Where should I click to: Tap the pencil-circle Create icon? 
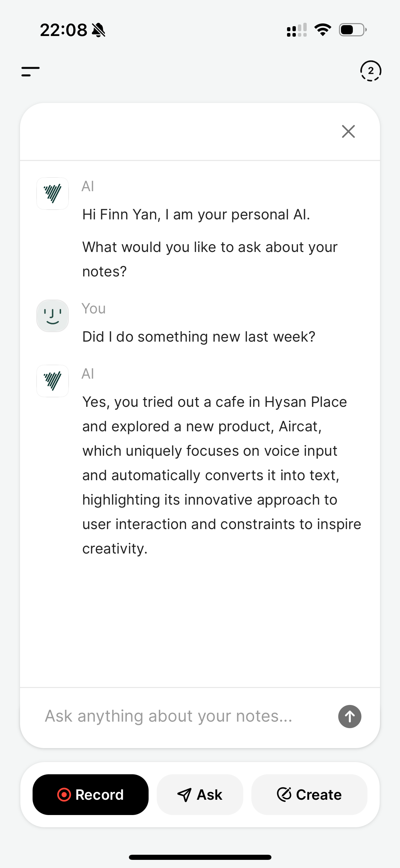284,794
